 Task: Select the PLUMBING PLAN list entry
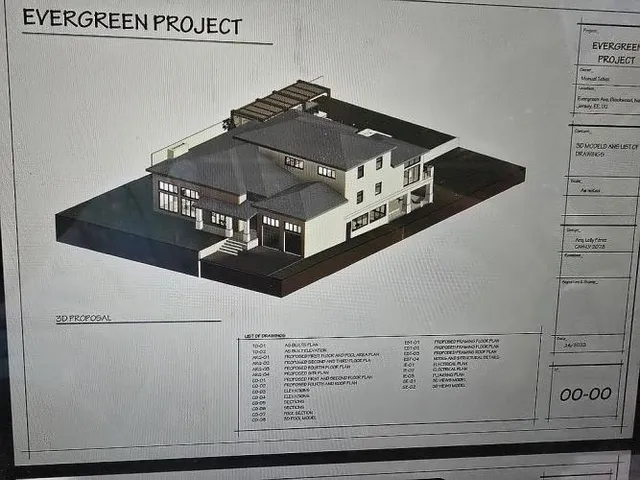pos(445,376)
